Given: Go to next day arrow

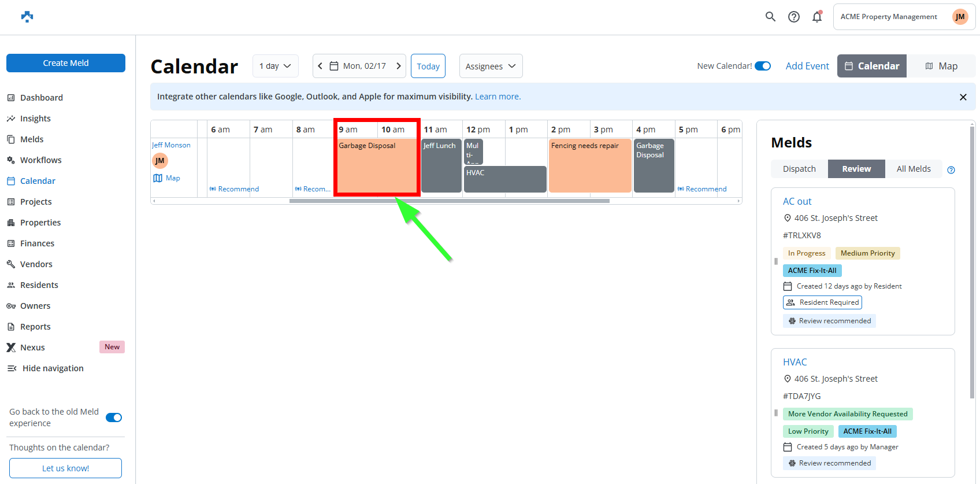Looking at the screenshot, I should [398, 66].
